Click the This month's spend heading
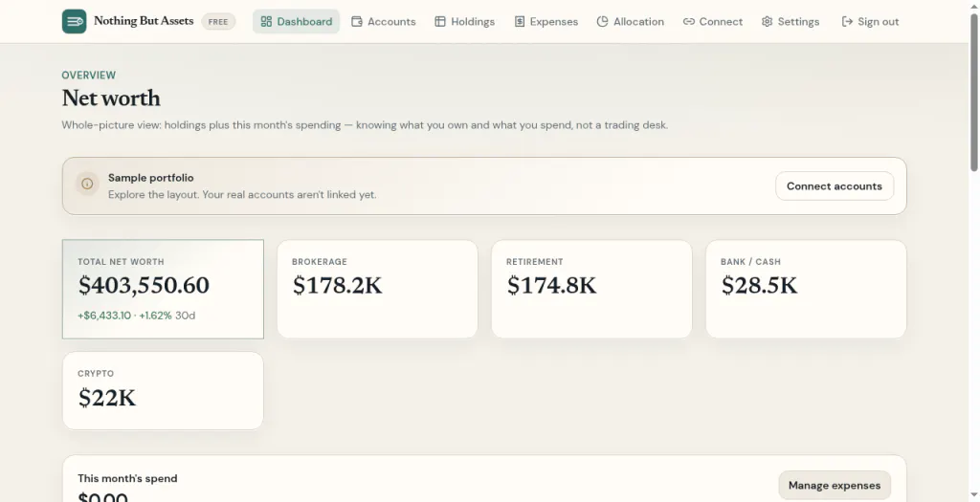 point(127,478)
